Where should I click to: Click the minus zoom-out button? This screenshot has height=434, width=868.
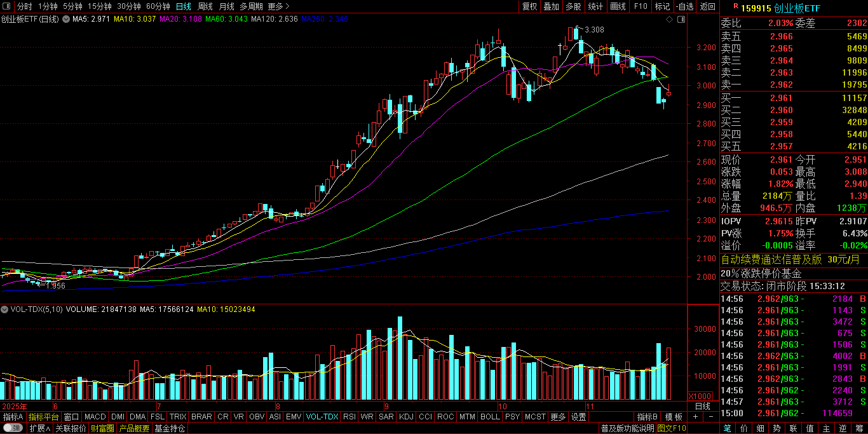pos(711,417)
